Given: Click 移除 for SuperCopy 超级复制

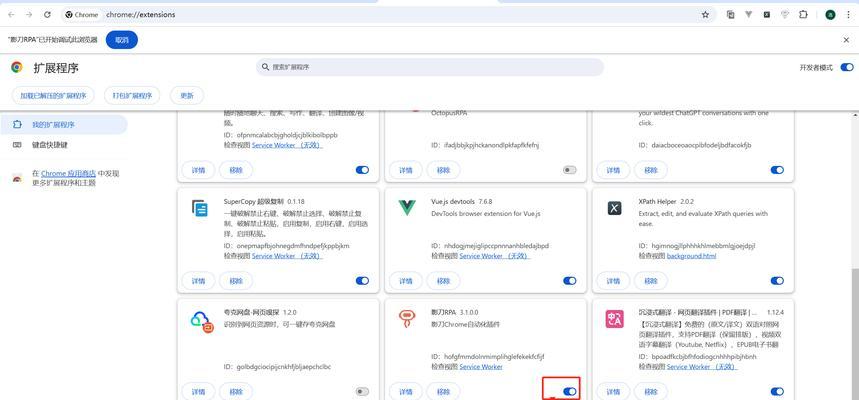Looking at the screenshot, I should pos(236,281).
